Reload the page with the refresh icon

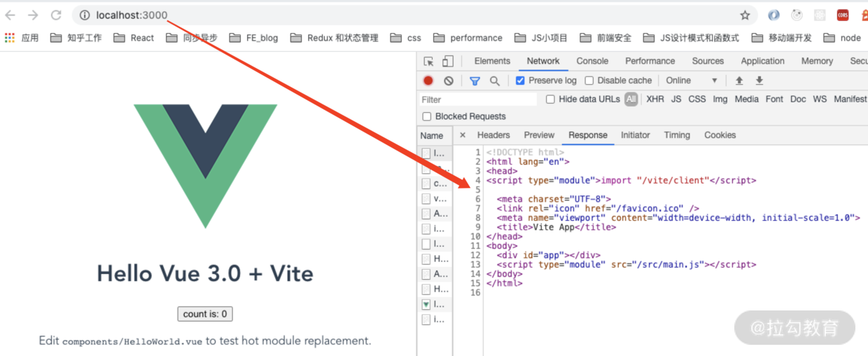pyautogui.click(x=56, y=15)
